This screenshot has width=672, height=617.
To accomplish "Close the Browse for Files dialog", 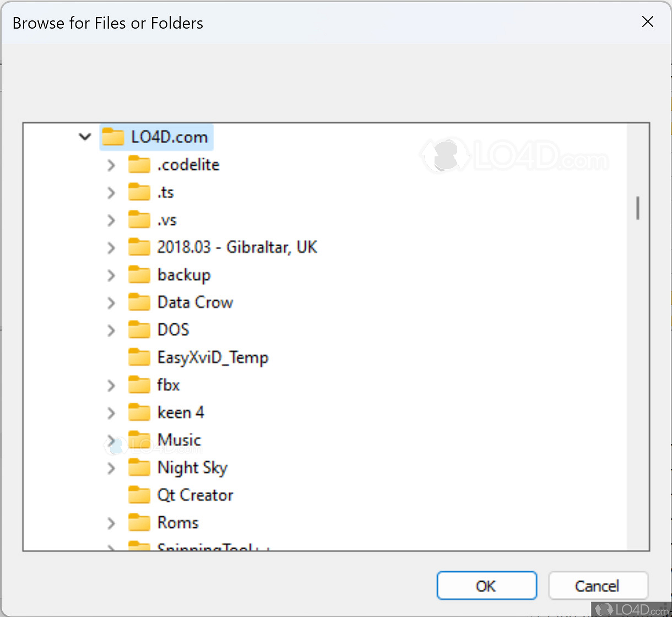I will point(648,22).
